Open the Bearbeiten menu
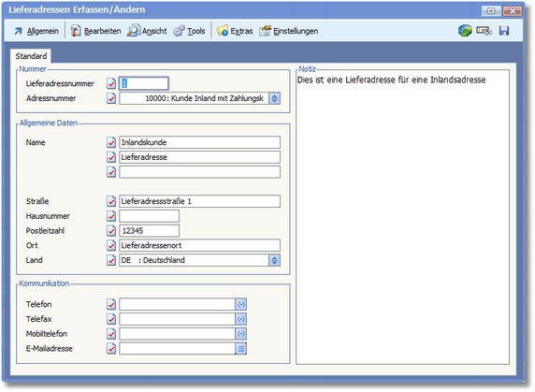Image resolution: width=535 pixels, height=392 pixels. tap(96, 31)
